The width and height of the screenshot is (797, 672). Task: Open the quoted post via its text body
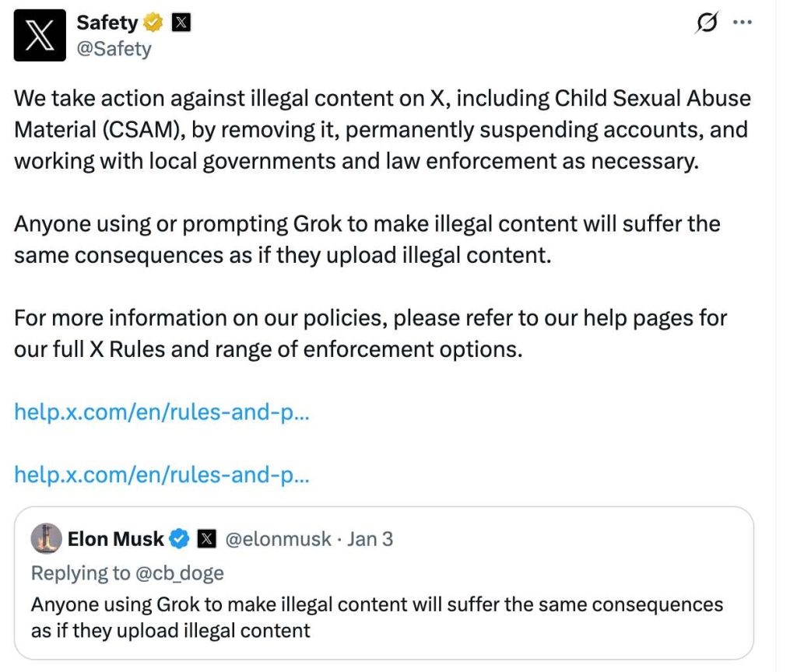point(377,618)
